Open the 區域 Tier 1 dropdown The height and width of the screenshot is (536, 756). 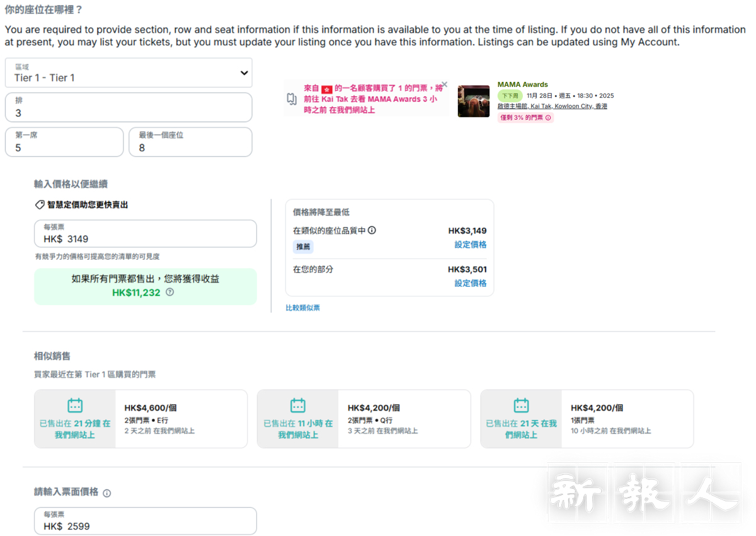129,73
